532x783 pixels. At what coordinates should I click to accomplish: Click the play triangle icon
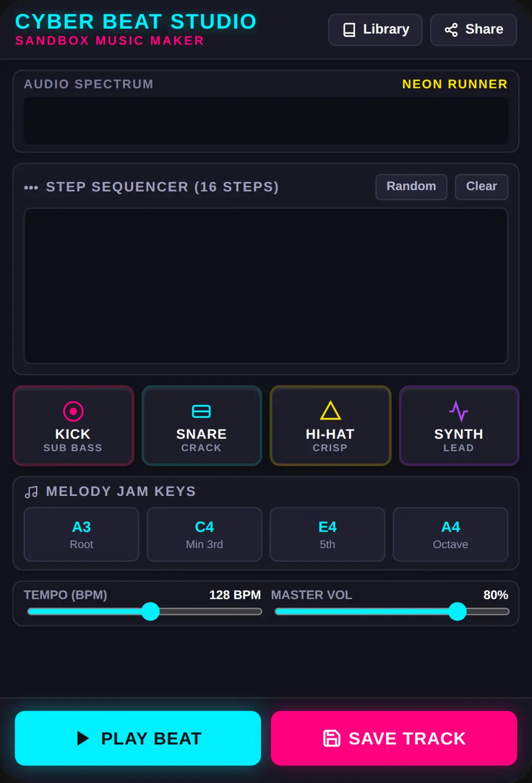click(83, 738)
